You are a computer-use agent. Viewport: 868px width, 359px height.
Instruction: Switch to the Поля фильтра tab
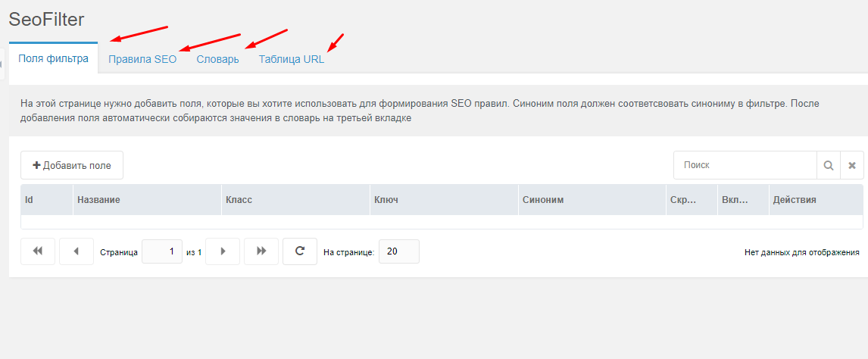tap(53, 58)
